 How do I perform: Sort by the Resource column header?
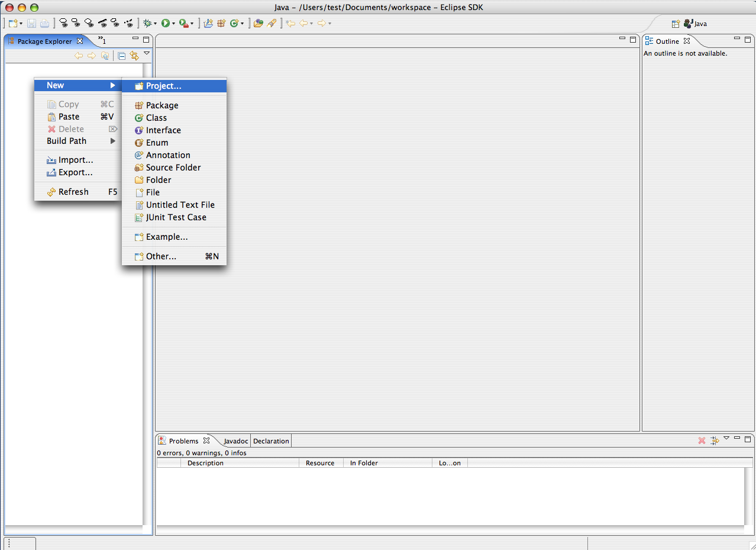(321, 463)
